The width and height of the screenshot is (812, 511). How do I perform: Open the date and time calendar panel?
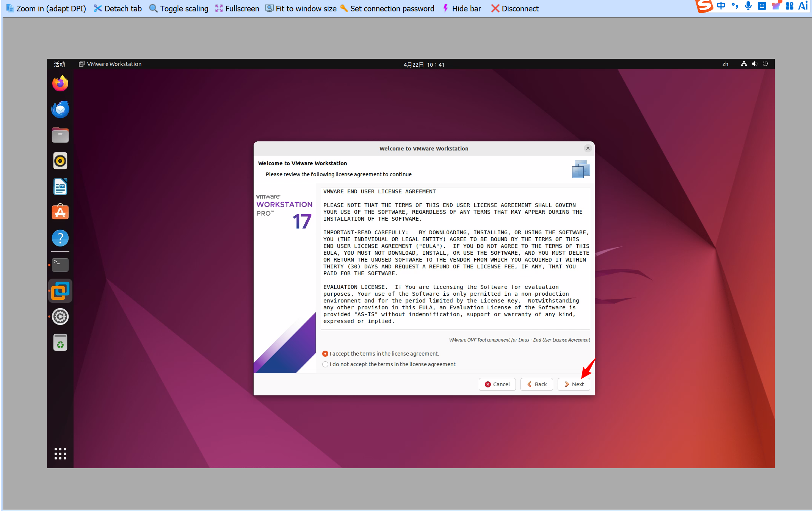click(424, 64)
